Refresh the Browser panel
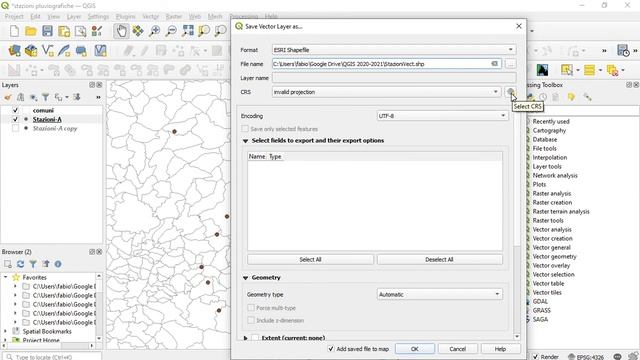This screenshot has height=360, width=640. coord(20,264)
